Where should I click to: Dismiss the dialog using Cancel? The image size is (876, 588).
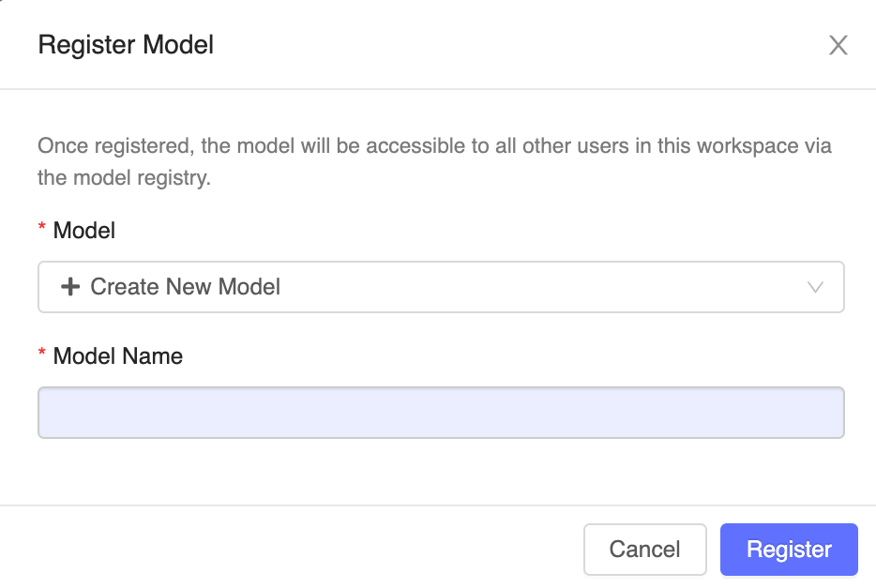click(644, 550)
